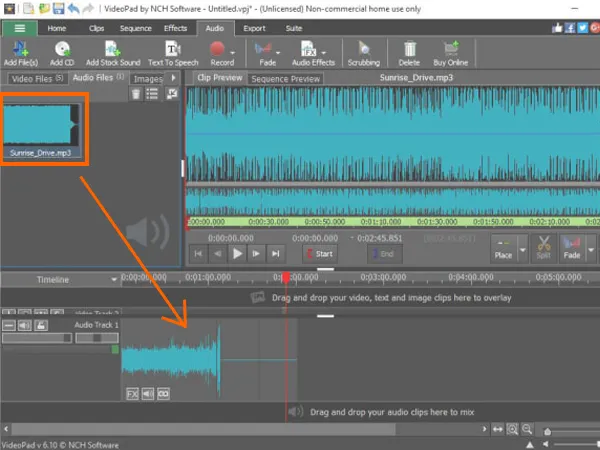Click the Buy Online cart icon

point(451,53)
